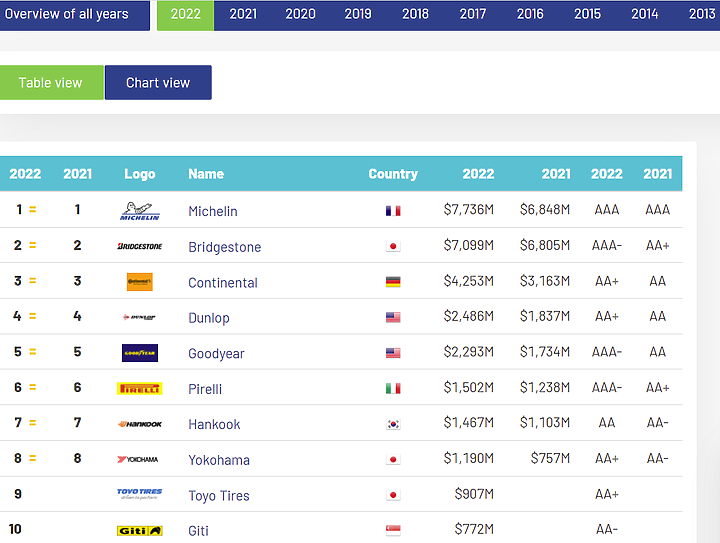720x543 pixels.
Task: Click the Bridgestone logo in the table
Action: click(x=139, y=246)
